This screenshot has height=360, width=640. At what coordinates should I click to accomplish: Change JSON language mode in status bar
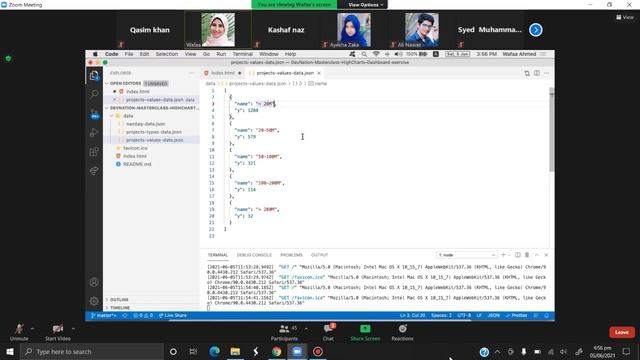click(x=493, y=316)
